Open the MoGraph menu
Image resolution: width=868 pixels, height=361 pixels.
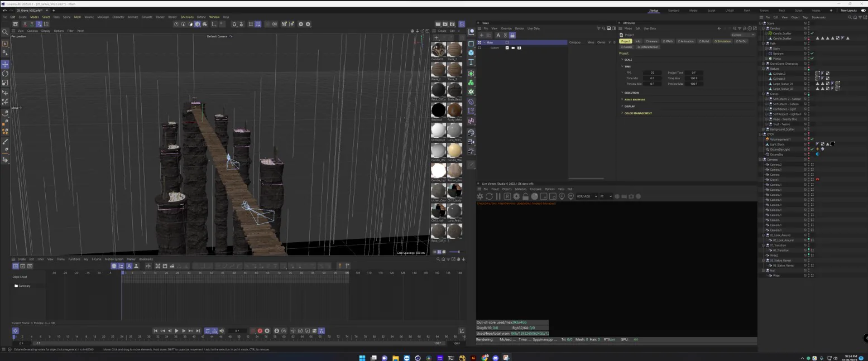[103, 17]
